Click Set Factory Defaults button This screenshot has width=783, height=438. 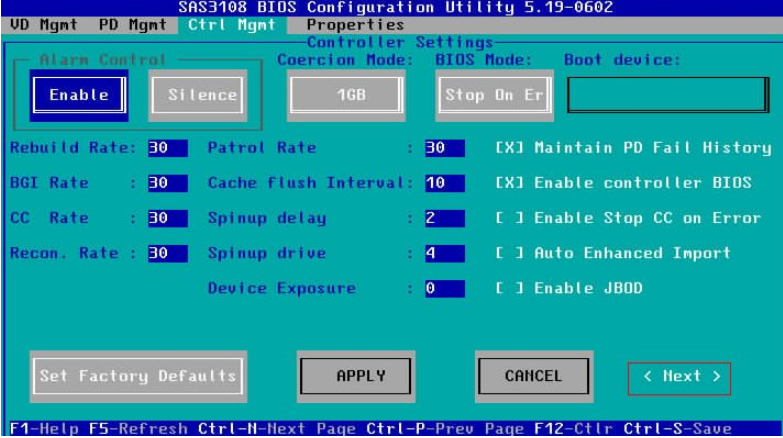[x=138, y=376]
